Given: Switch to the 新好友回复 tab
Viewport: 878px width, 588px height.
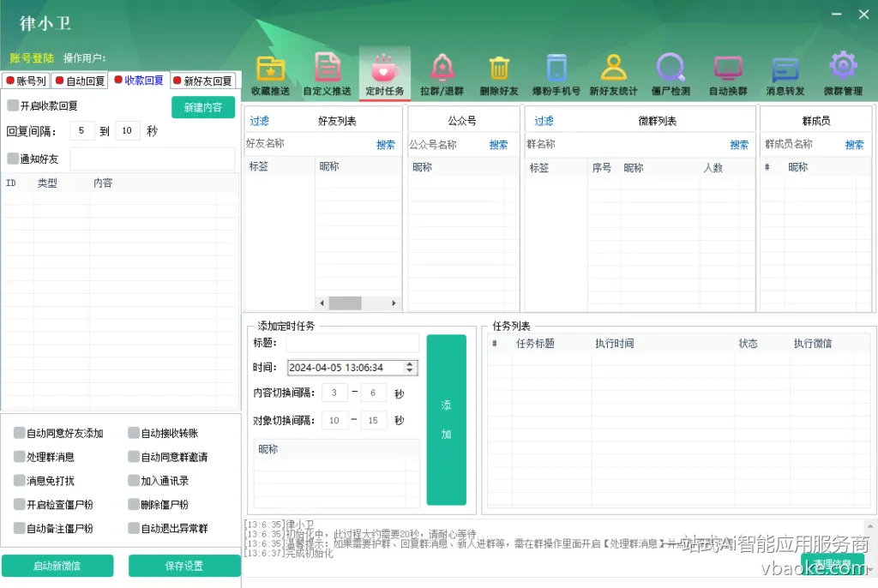Looking at the screenshot, I should click(x=202, y=81).
